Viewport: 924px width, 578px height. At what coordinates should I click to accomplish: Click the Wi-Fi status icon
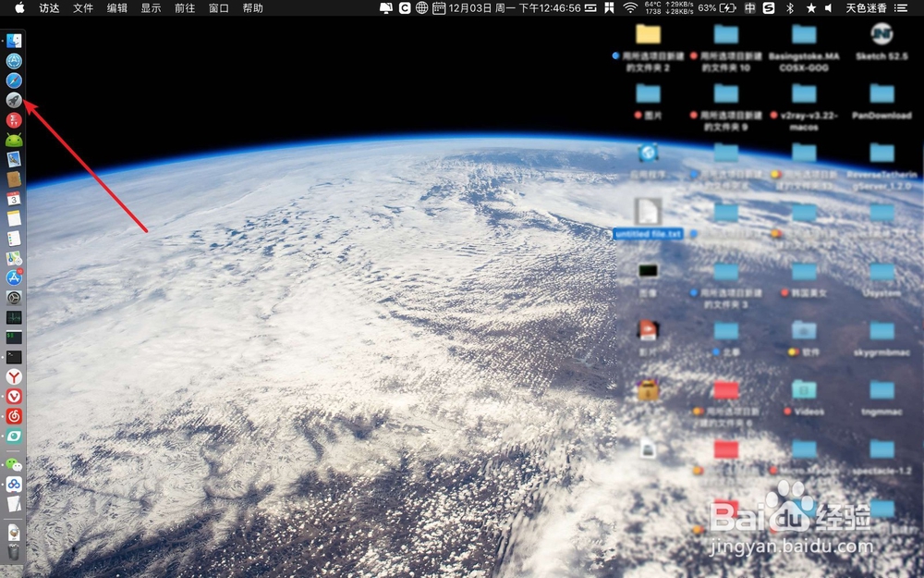630,7
